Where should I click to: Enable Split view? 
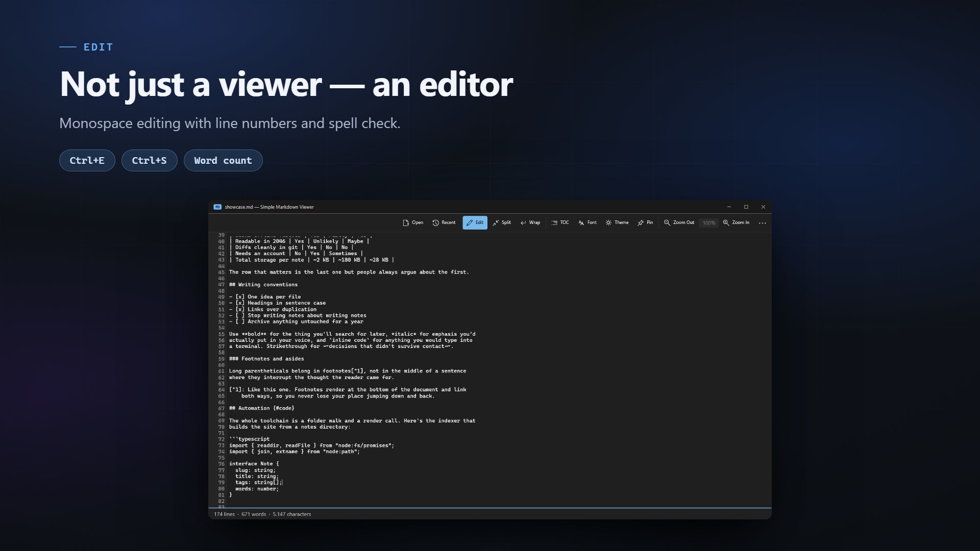coord(502,222)
